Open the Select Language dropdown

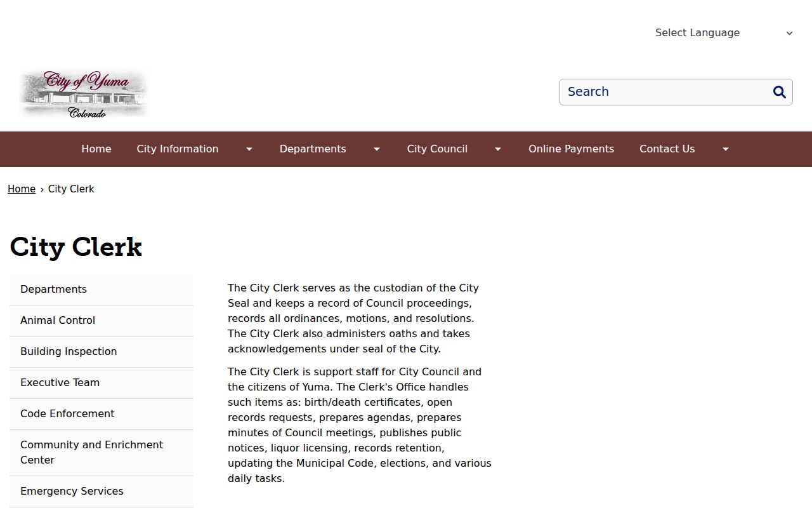(724, 33)
